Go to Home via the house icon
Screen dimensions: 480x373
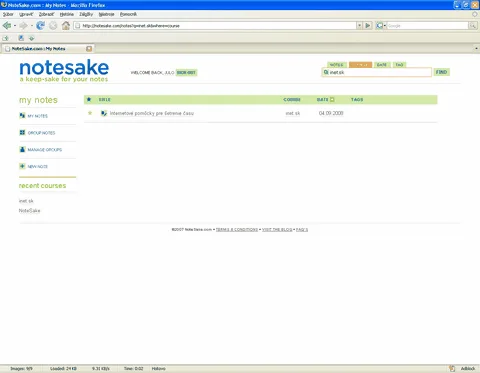point(66,25)
